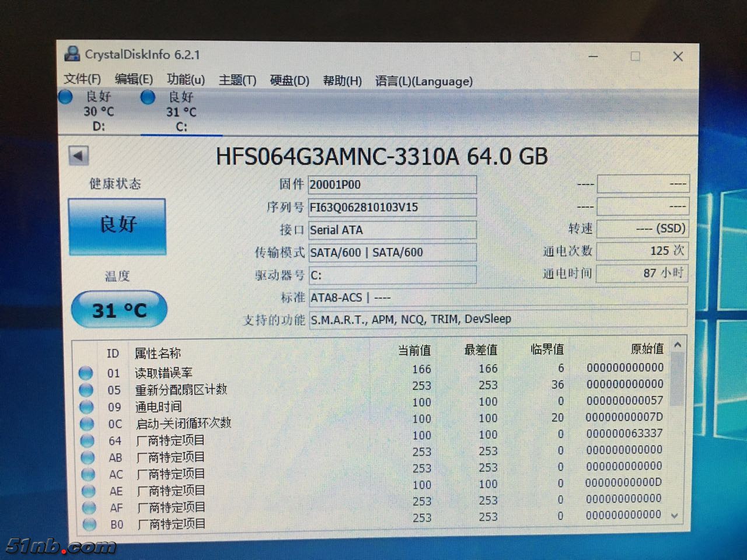Screen dimensions: 747x560
Task: Open the 功能(u) menu
Action: coord(186,80)
